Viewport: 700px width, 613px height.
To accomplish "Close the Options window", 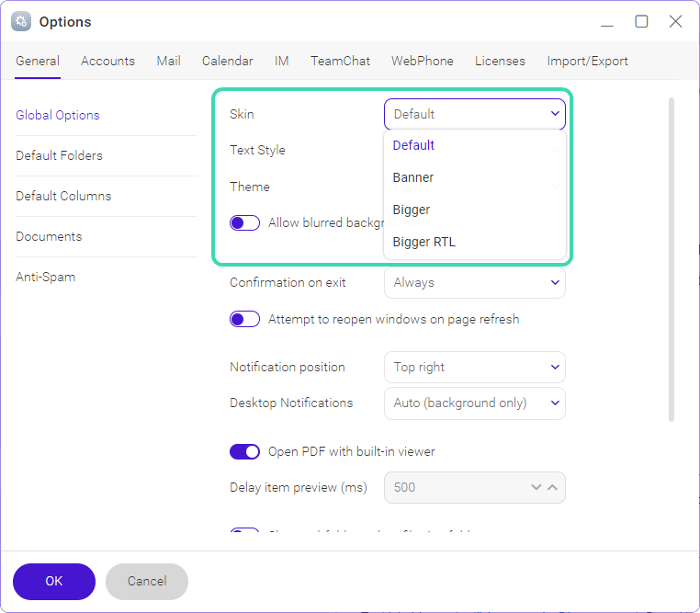I will point(675,21).
